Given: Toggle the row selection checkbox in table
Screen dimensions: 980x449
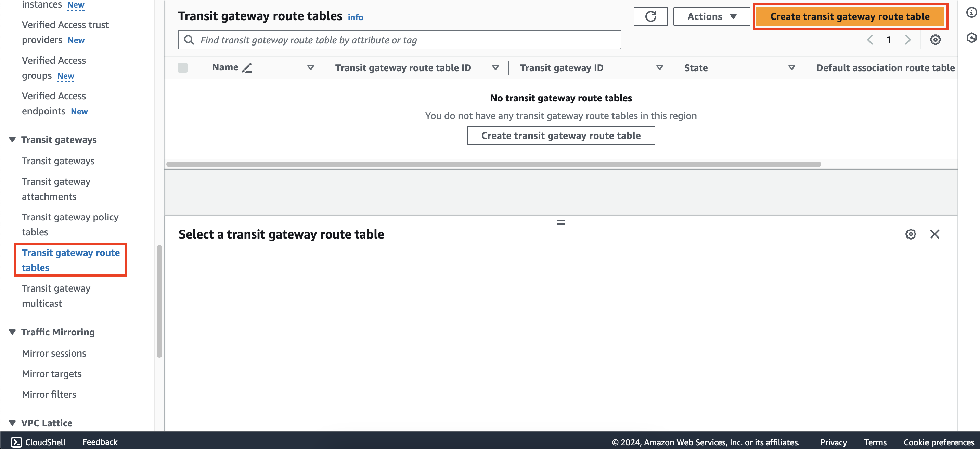Looking at the screenshot, I should [x=184, y=67].
